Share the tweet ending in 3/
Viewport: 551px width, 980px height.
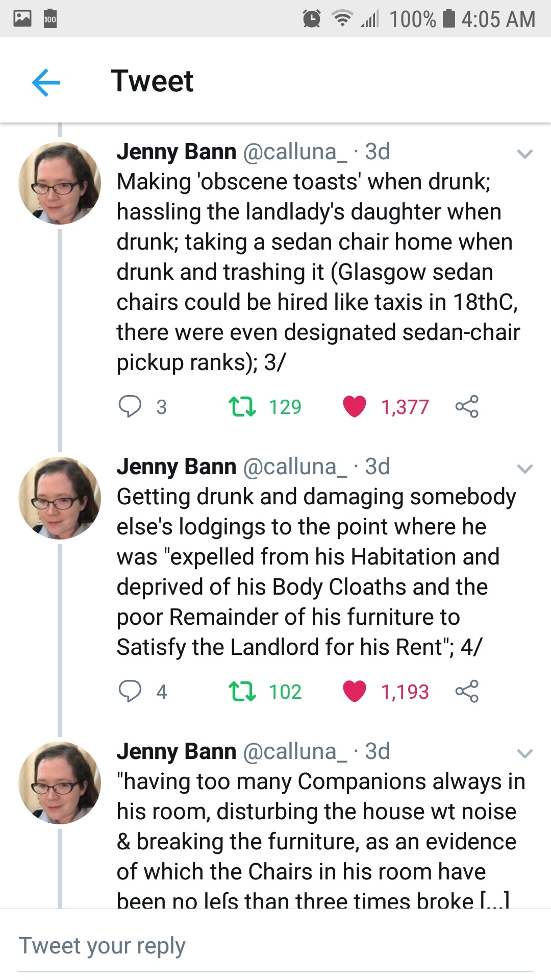[x=467, y=407]
